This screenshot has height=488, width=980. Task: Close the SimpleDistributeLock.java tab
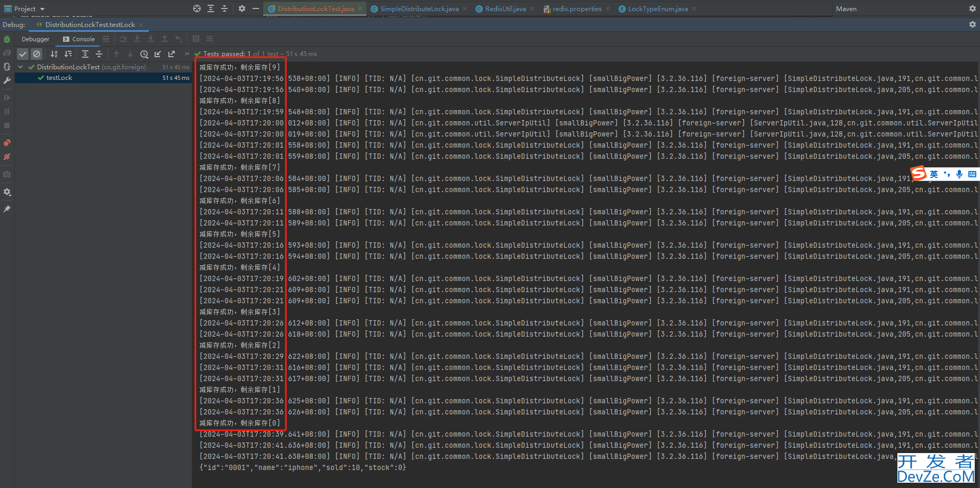point(465,8)
